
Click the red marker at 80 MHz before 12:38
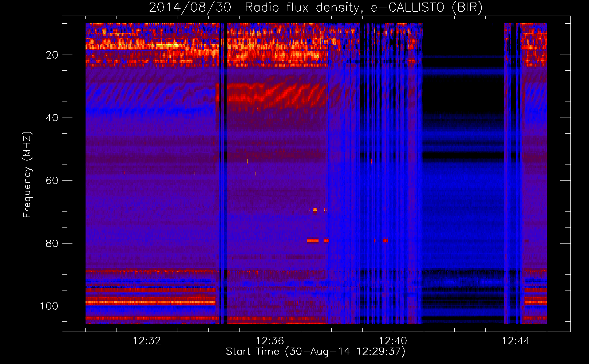click(x=313, y=241)
